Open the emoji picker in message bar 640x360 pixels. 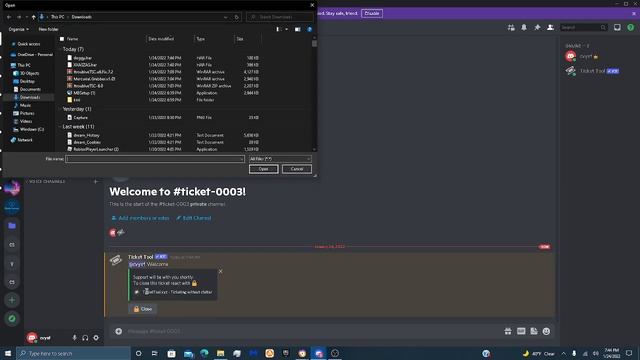point(547,331)
